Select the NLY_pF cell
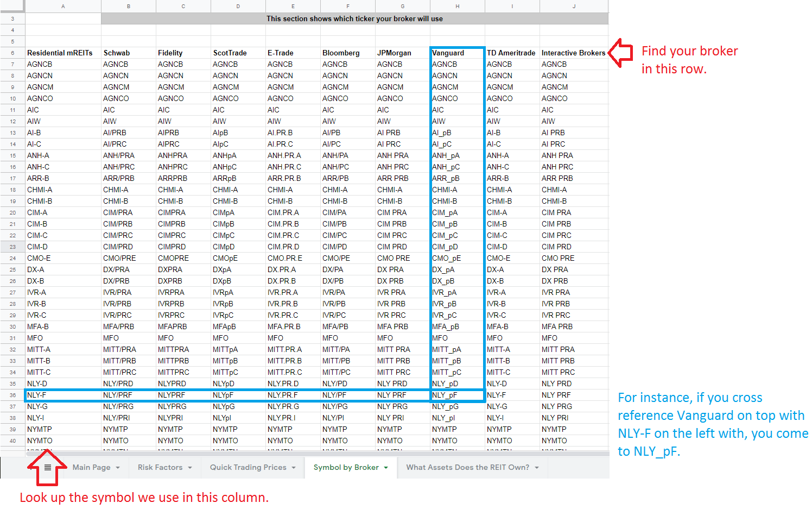This screenshot has width=812, height=528. (x=458, y=395)
